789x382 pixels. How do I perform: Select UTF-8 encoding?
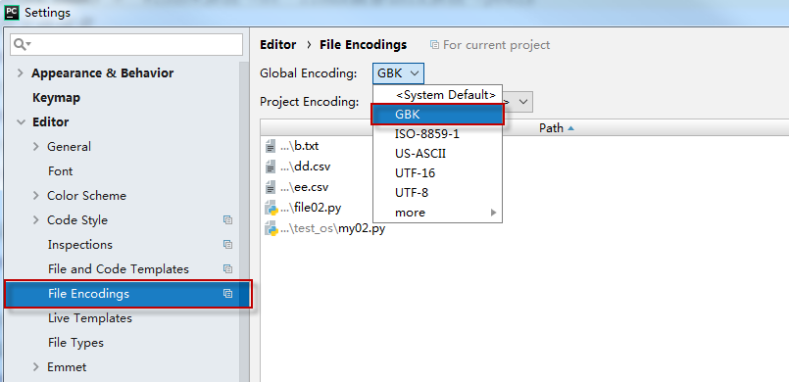[438, 193]
